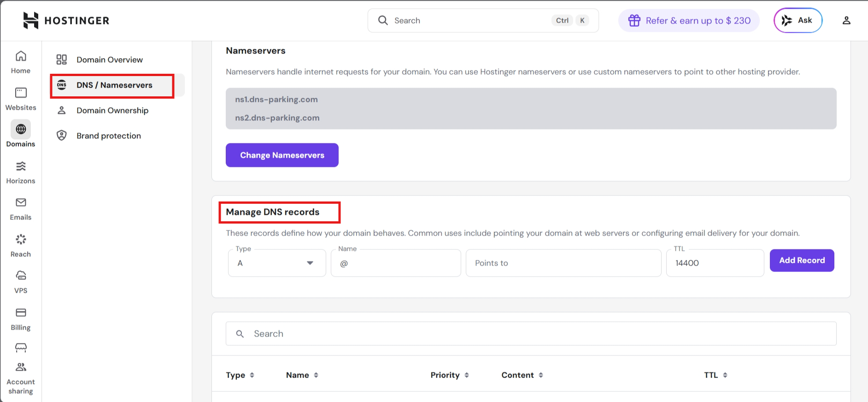
Task: Click the gift icon in referral banner
Action: point(634,20)
